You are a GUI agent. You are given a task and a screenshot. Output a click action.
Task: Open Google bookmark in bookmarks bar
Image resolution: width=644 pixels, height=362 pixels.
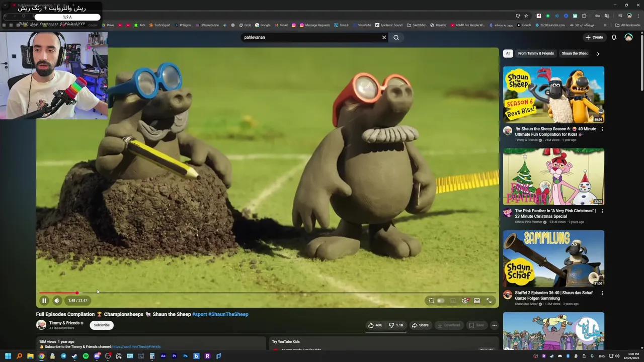point(263,25)
